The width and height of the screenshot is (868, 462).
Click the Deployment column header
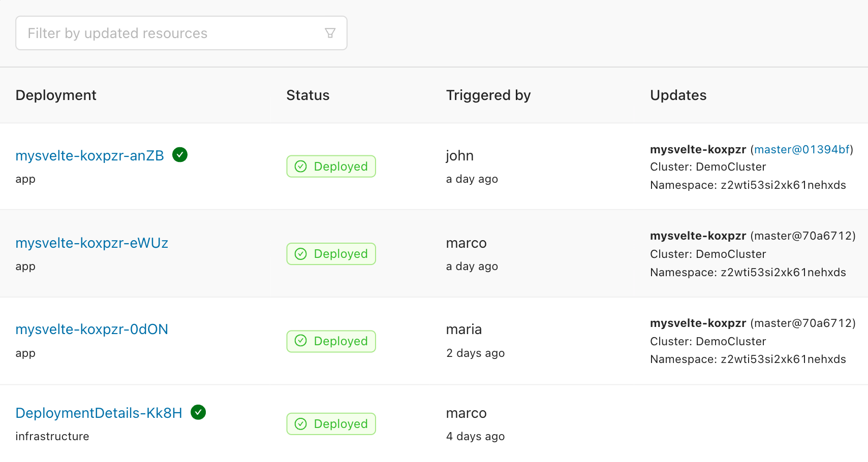tap(56, 95)
